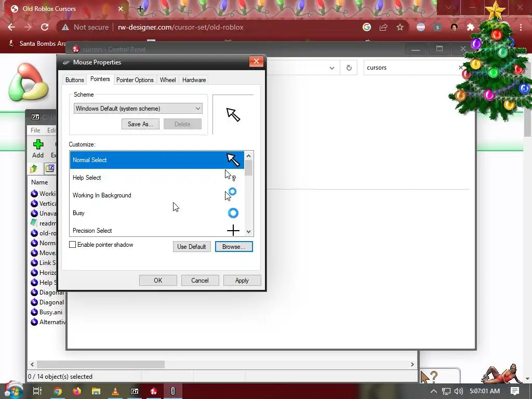Select the readme file in 7-Zip list
This screenshot has height=399, width=532.
[43, 223]
